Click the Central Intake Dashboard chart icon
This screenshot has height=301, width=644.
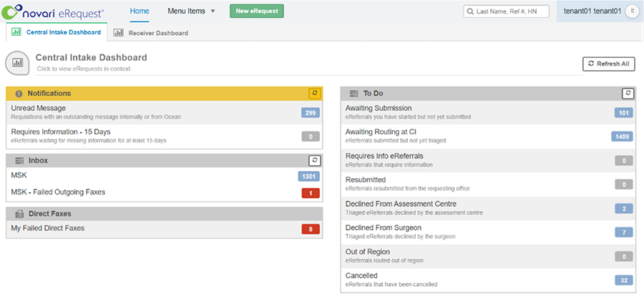[x=17, y=63]
